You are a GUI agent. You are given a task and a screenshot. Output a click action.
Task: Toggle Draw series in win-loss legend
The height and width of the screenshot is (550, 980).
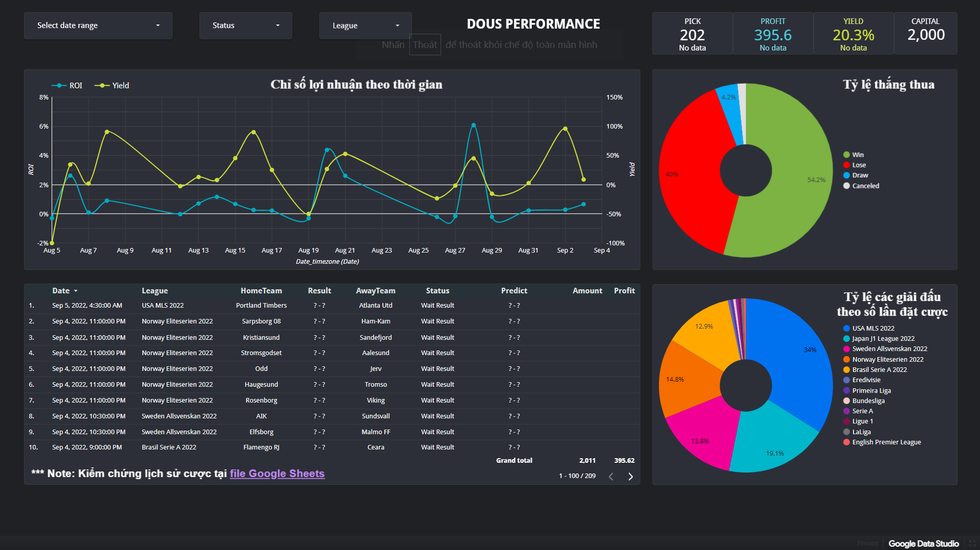pyautogui.click(x=860, y=176)
